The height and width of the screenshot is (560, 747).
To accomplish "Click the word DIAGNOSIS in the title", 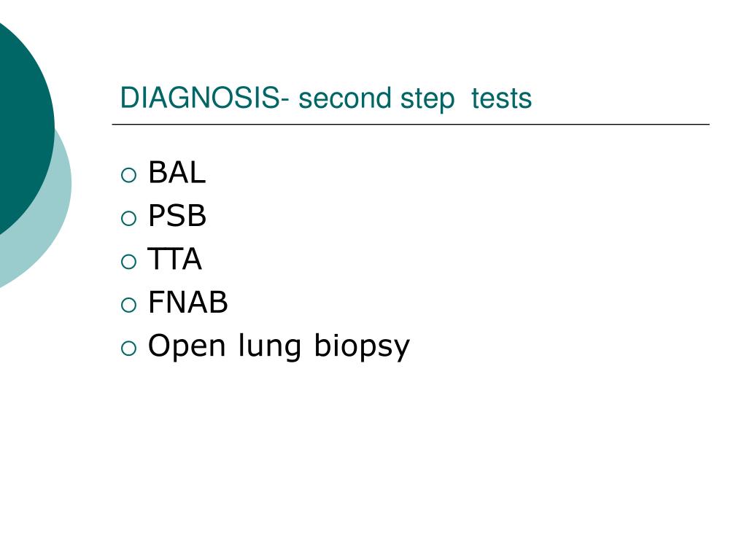I will click(x=200, y=98).
